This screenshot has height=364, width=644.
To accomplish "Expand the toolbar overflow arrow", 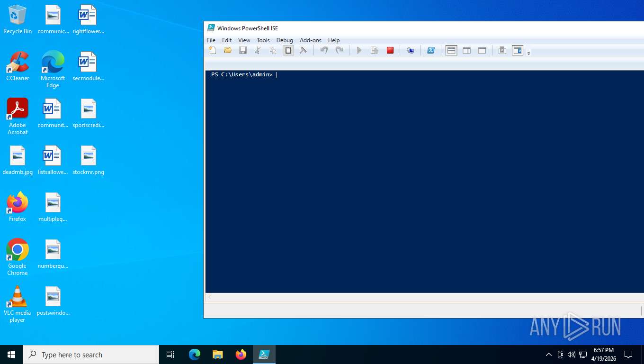I will pos(528,53).
